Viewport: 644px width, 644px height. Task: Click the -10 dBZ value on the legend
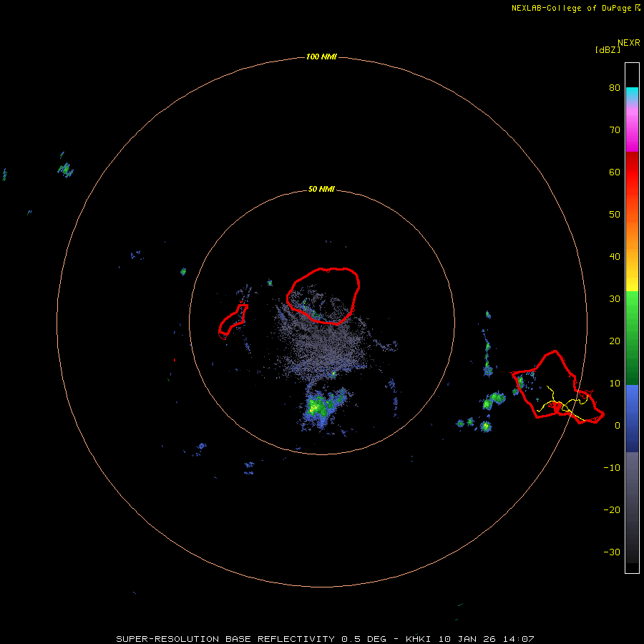(612, 468)
